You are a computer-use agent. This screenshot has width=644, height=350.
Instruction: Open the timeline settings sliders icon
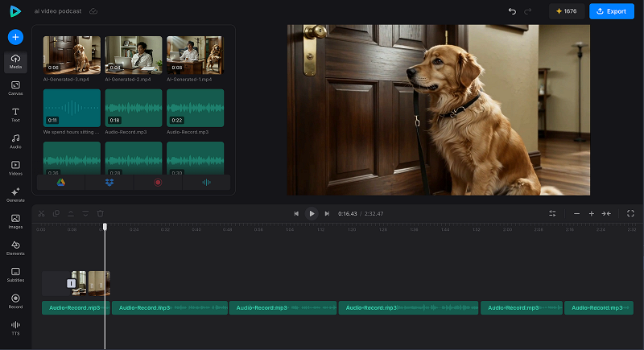click(552, 213)
